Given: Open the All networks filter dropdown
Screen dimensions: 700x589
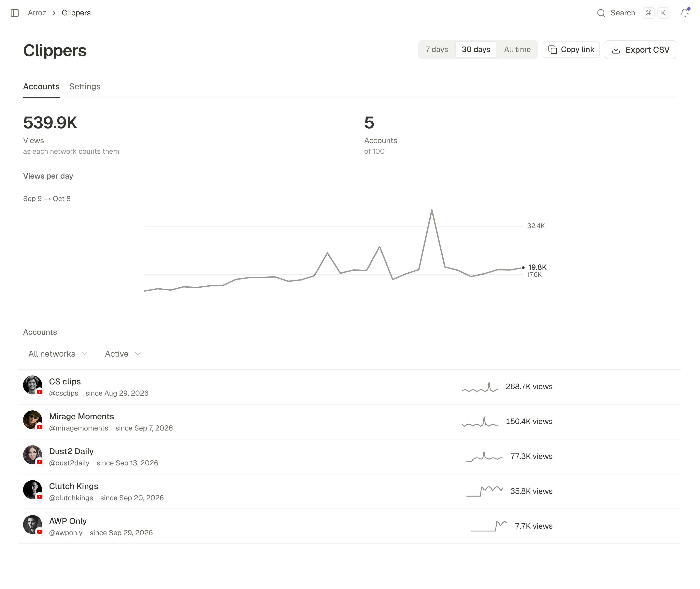Looking at the screenshot, I should 58,354.
